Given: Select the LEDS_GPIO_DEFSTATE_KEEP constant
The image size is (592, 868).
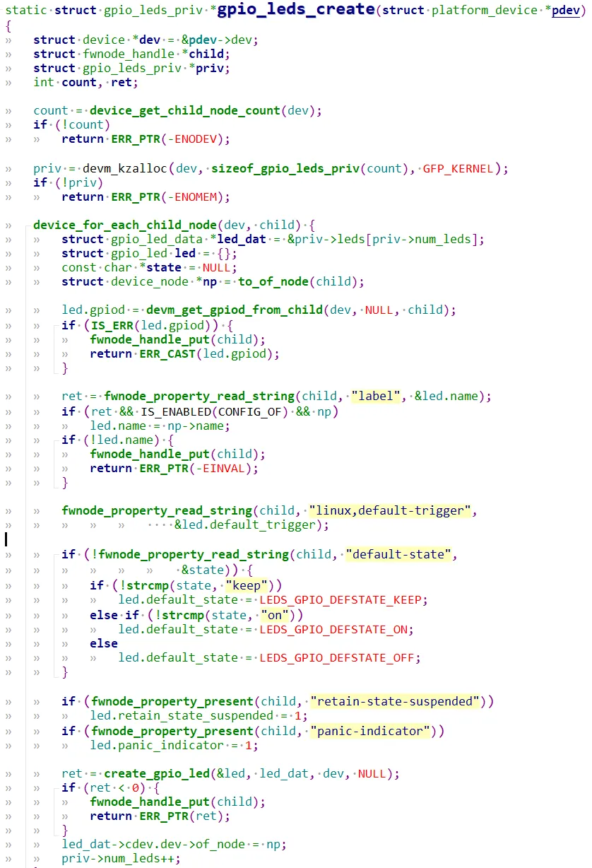Looking at the screenshot, I should coord(341,599).
